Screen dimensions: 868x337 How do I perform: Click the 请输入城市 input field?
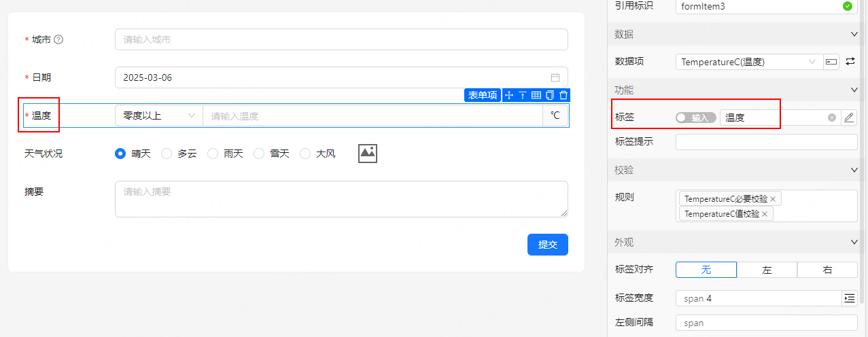click(341, 39)
